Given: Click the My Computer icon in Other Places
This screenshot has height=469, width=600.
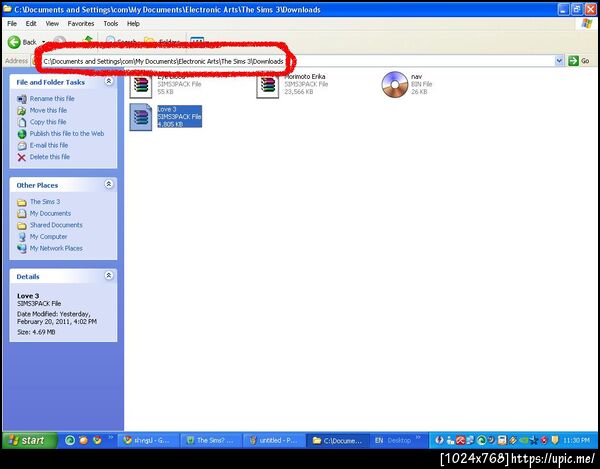Looking at the screenshot, I should (x=22, y=237).
